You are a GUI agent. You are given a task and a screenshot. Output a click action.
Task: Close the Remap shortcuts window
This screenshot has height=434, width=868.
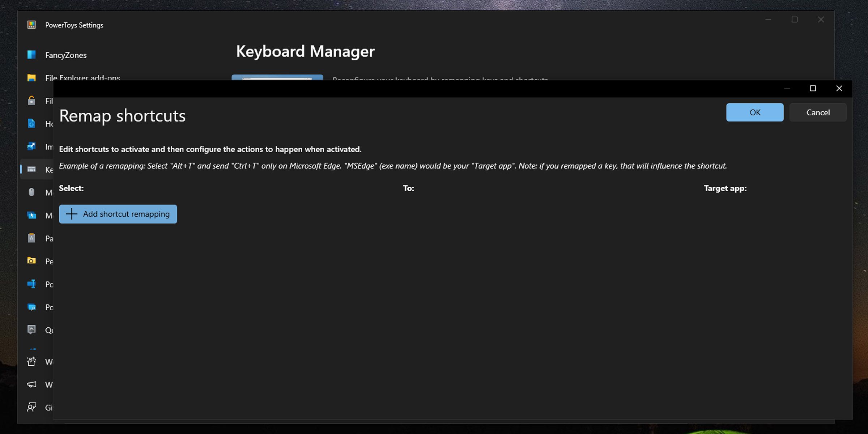coord(839,89)
